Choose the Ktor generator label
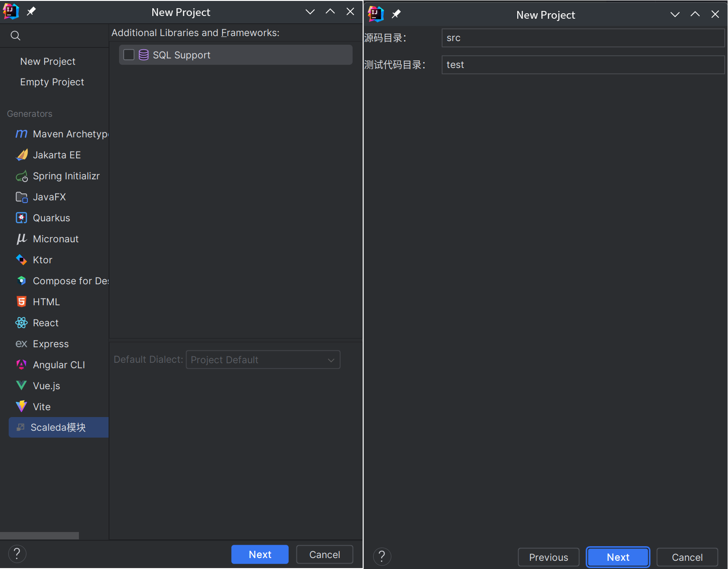 (42, 260)
